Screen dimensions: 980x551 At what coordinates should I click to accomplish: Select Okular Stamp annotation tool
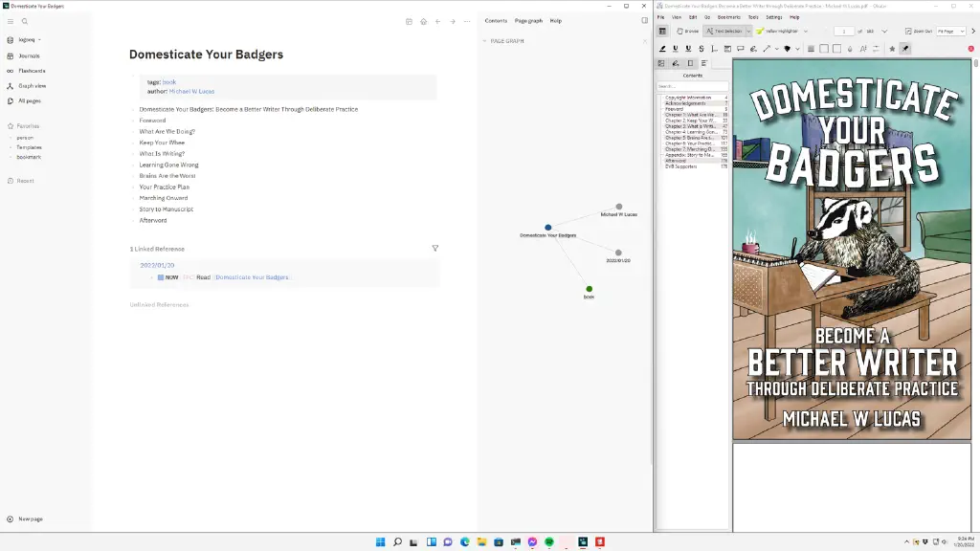click(788, 49)
